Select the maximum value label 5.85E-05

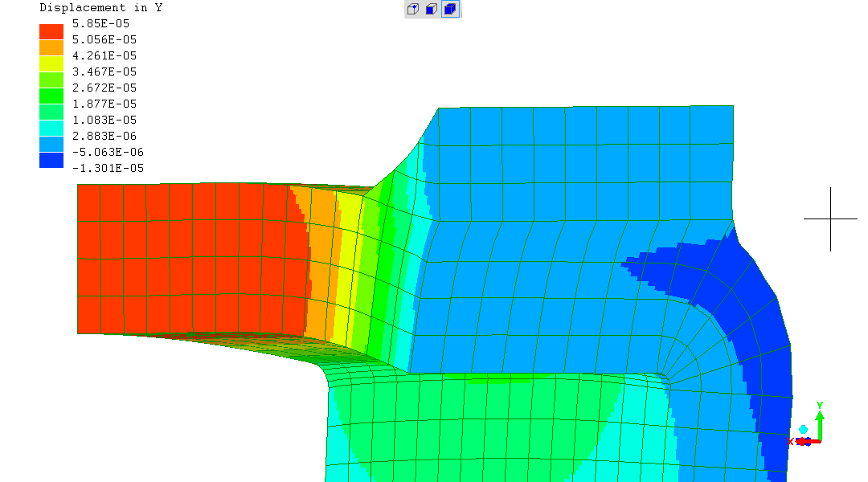(x=100, y=23)
